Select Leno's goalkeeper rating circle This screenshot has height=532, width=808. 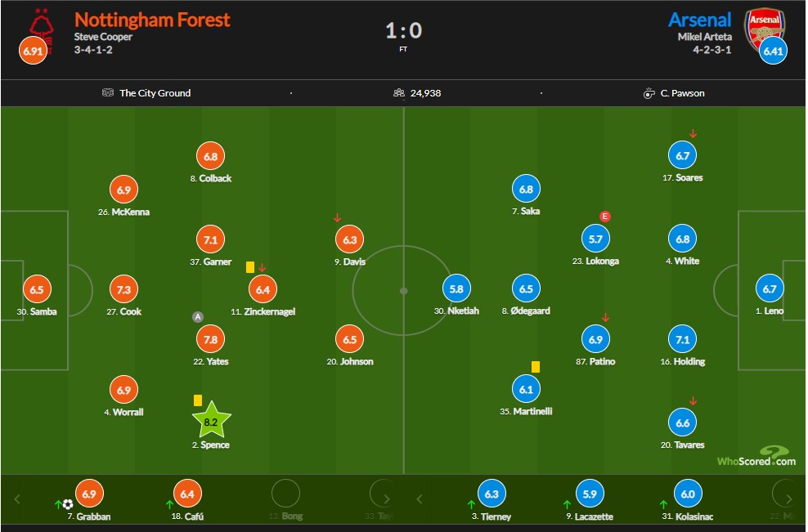(769, 289)
